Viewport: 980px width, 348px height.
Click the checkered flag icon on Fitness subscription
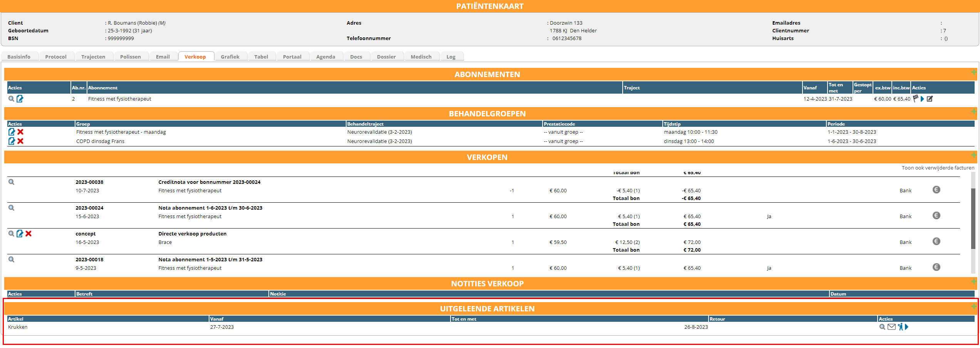tap(916, 99)
